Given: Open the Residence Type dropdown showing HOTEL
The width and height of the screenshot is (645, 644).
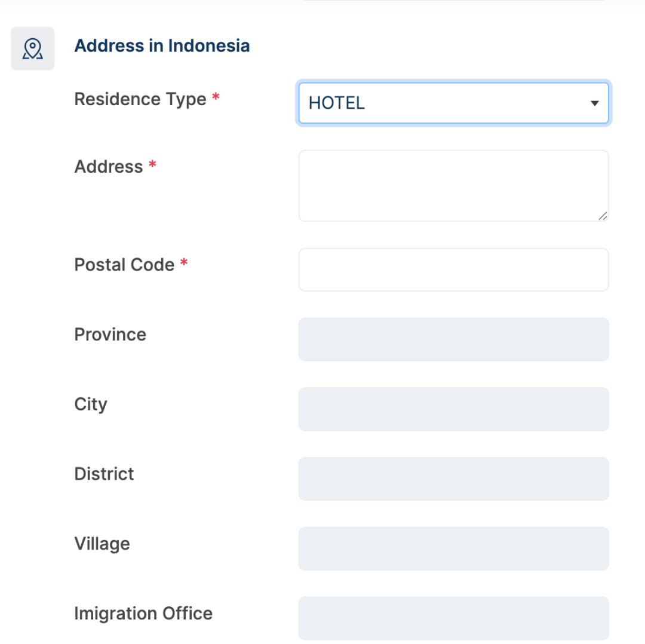Looking at the screenshot, I should tap(442, 103).
